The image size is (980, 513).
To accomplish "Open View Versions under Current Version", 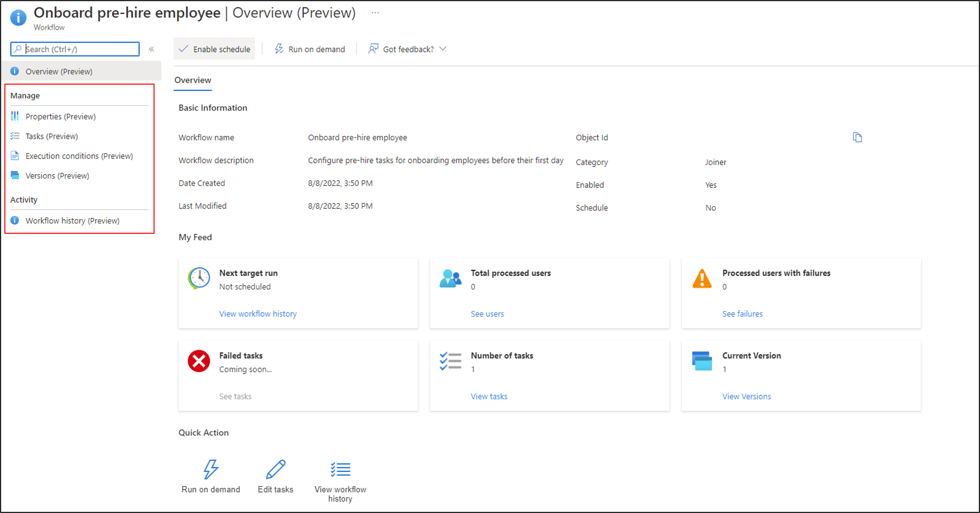I will pyautogui.click(x=746, y=396).
